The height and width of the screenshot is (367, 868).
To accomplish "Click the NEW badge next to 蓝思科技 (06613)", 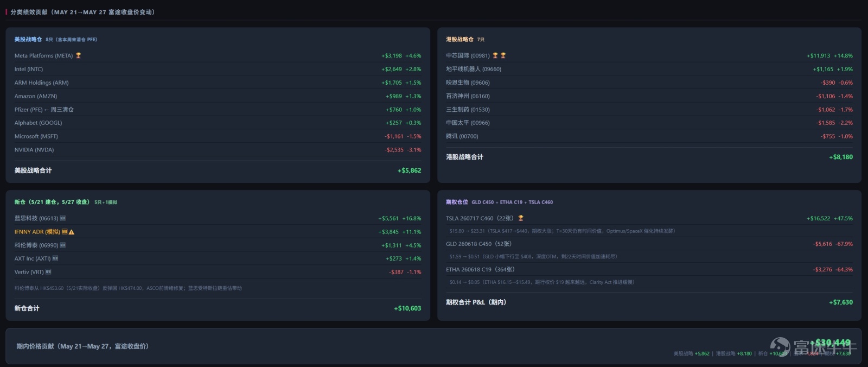I will pyautogui.click(x=63, y=218).
